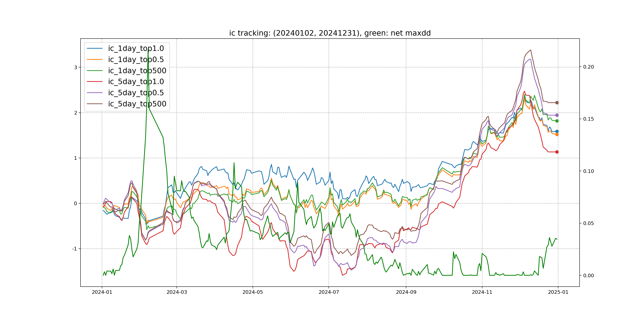
Task: Click the red legend line swatch
Action: pyautogui.click(x=95, y=82)
